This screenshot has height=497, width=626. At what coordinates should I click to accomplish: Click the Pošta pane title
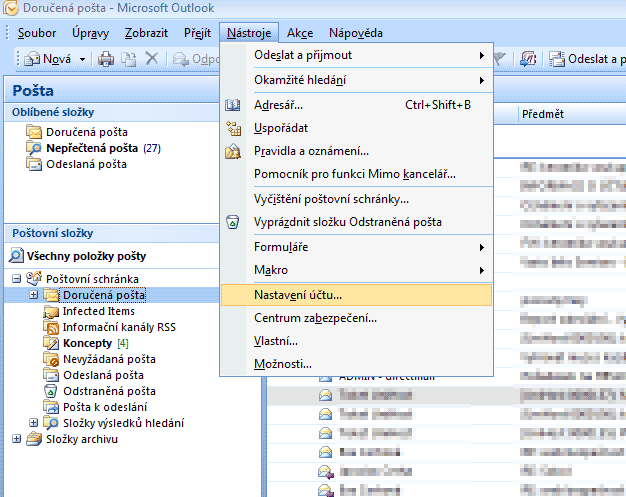point(33,91)
